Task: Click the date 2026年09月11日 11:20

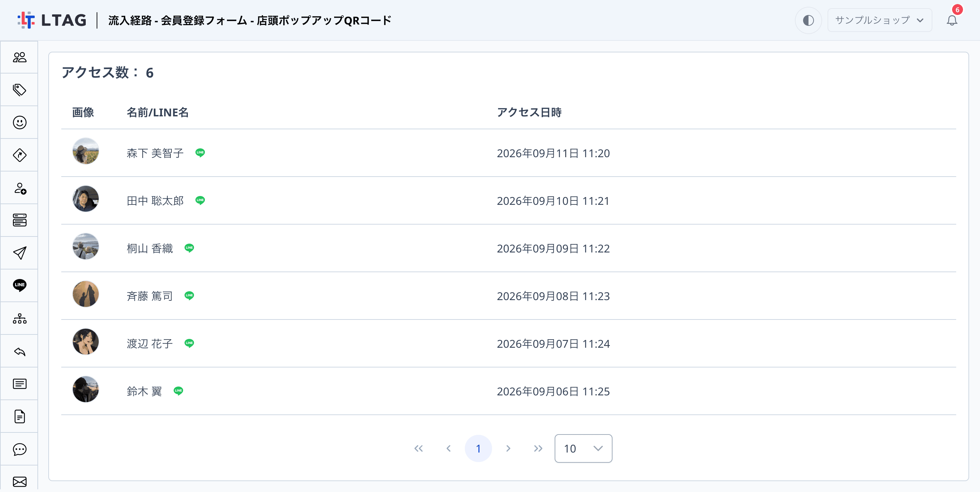Action: [x=553, y=153]
